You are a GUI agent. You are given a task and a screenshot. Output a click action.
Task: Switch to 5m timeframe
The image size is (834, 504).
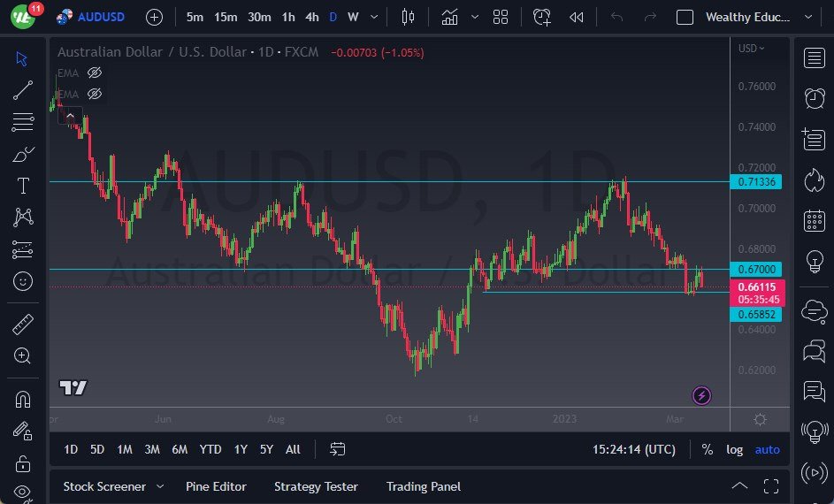[195, 17]
